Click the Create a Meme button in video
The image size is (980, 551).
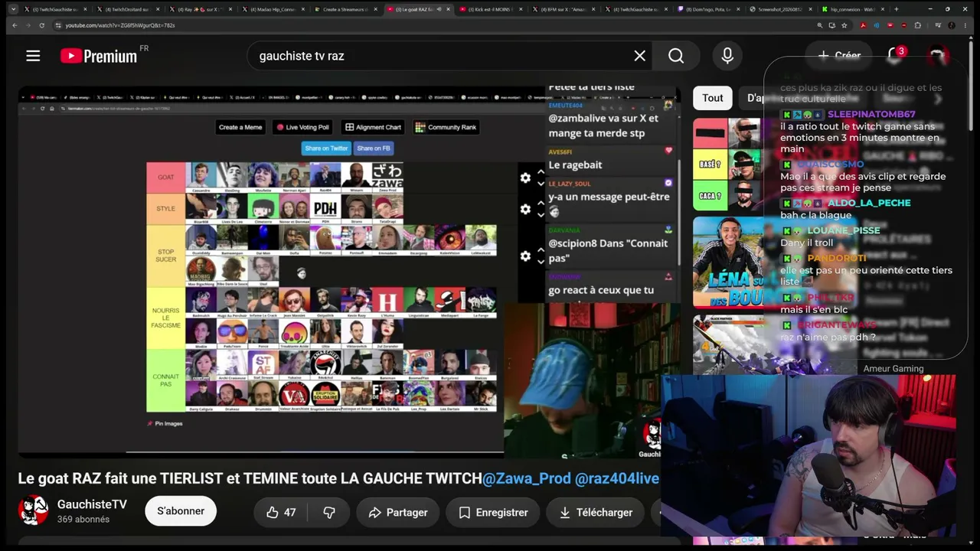click(240, 127)
